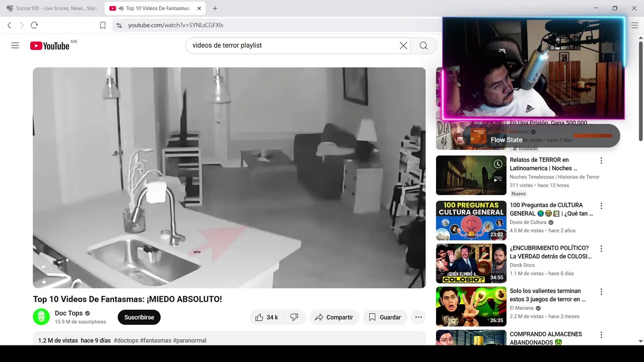Open the Doc Tops channel avatar
The image size is (644, 362).
pos(41,317)
